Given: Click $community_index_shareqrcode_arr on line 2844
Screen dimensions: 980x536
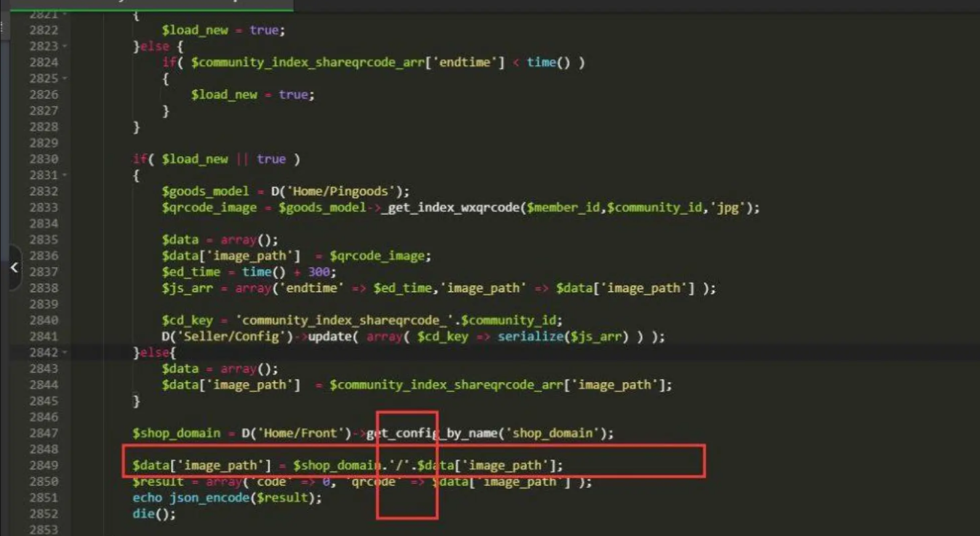Looking at the screenshot, I should [446, 385].
